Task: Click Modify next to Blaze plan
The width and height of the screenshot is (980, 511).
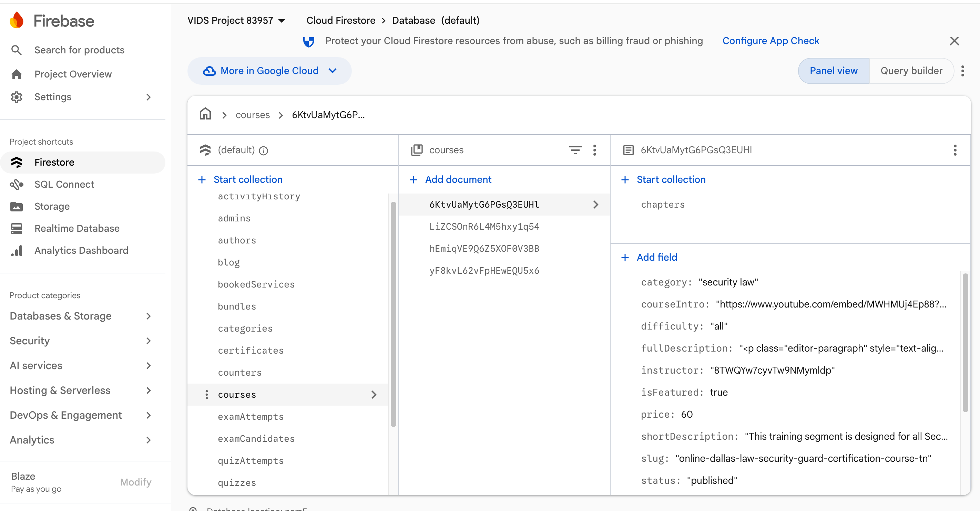Action: [x=135, y=482]
